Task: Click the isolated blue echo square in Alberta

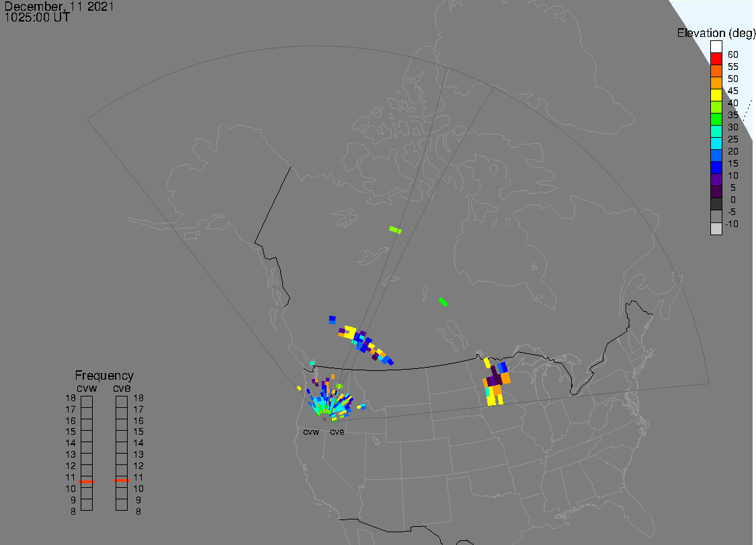Action: [332, 320]
